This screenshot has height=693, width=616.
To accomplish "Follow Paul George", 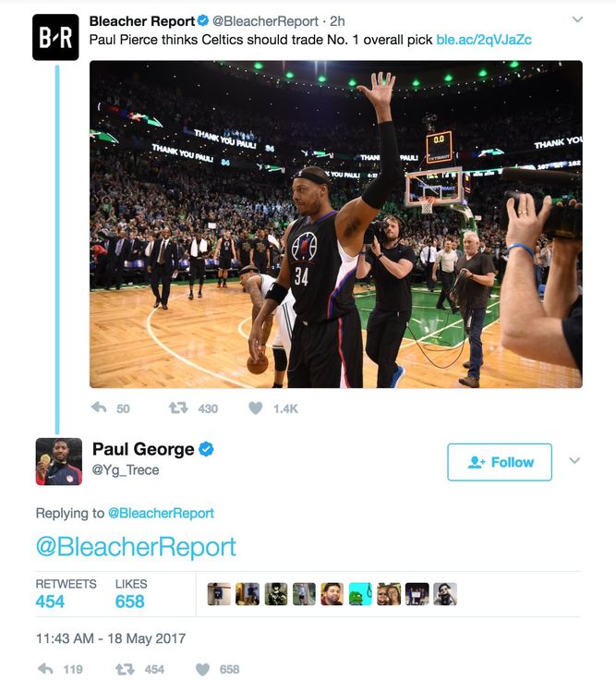I will [x=500, y=462].
